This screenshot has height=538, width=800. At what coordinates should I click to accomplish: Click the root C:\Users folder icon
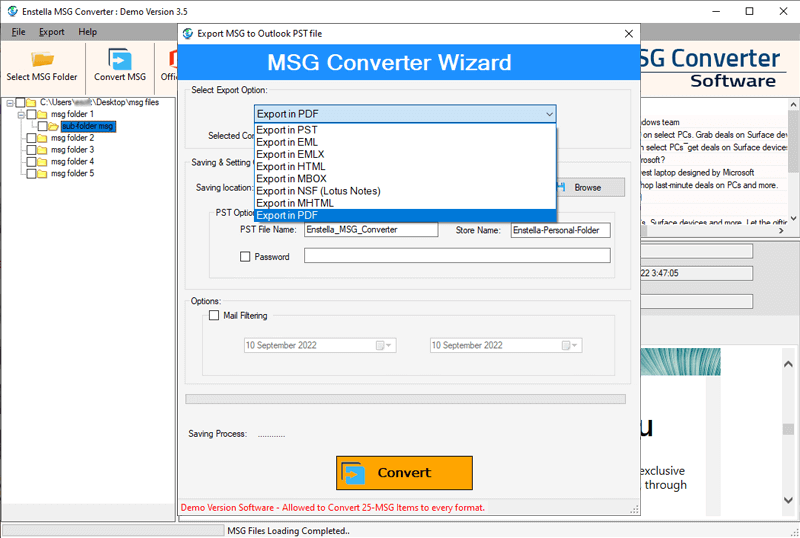[x=31, y=103]
